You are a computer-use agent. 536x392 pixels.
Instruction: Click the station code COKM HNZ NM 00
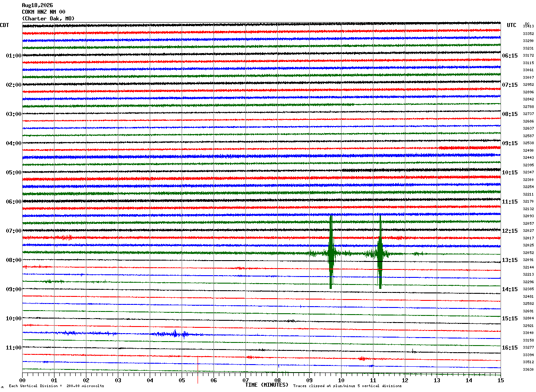(43, 12)
